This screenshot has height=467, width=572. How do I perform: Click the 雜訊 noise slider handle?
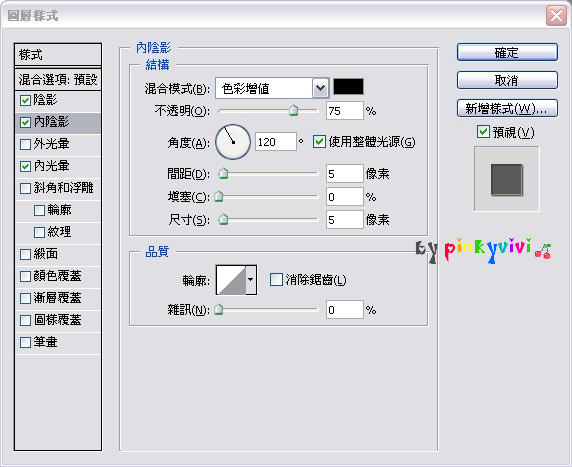(219, 310)
